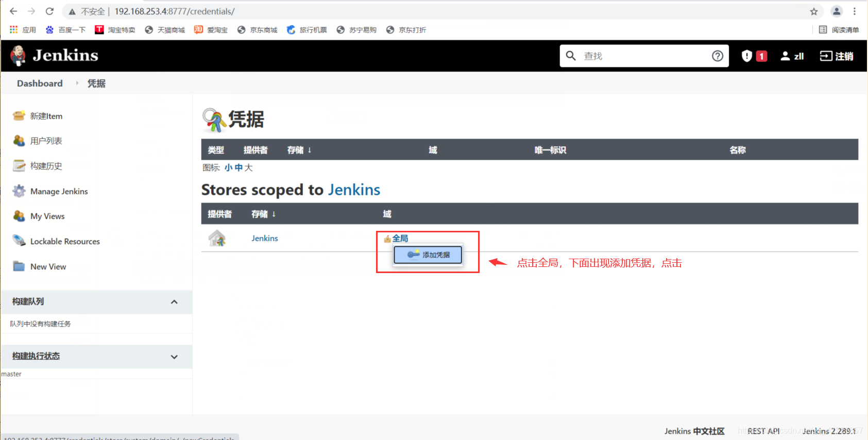The height and width of the screenshot is (440, 868).
Task: Open My Views in the sidebar
Action: pyautogui.click(x=47, y=216)
